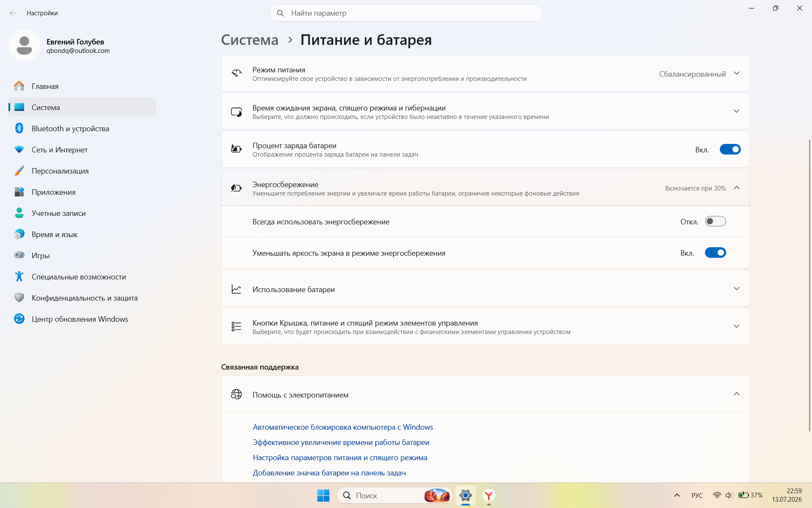This screenshot has width=812, height=508.
Task: Click the Найти параметр search field
Action: (x=406, y=13)
